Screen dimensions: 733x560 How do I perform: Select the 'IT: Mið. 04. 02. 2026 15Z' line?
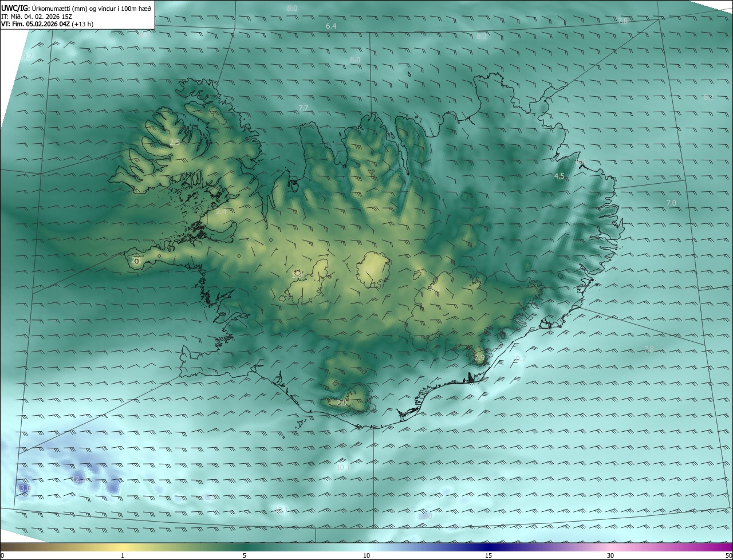point(36,17)
